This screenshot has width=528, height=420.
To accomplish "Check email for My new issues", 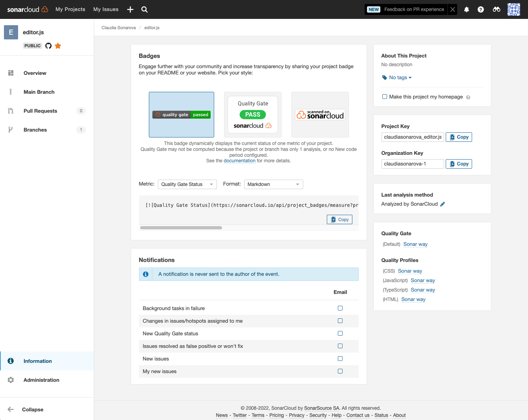I will 340,371.
